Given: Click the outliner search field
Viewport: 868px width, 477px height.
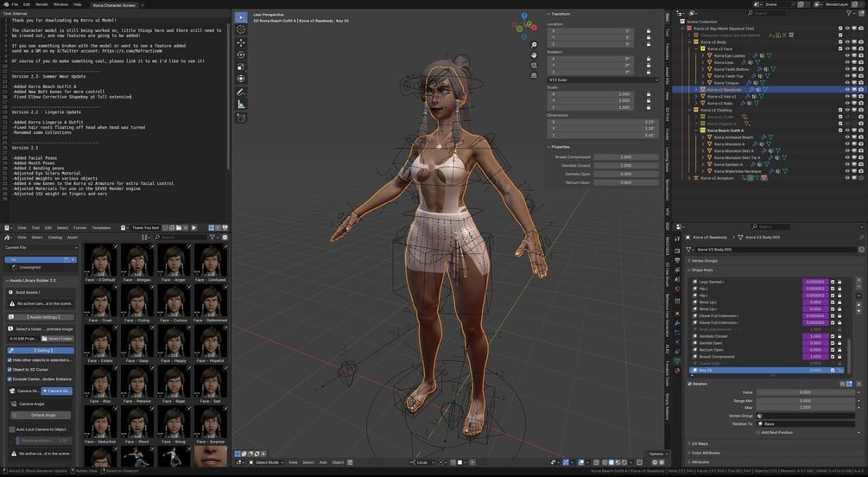Looking at the screenshot, I should [766, 13].
